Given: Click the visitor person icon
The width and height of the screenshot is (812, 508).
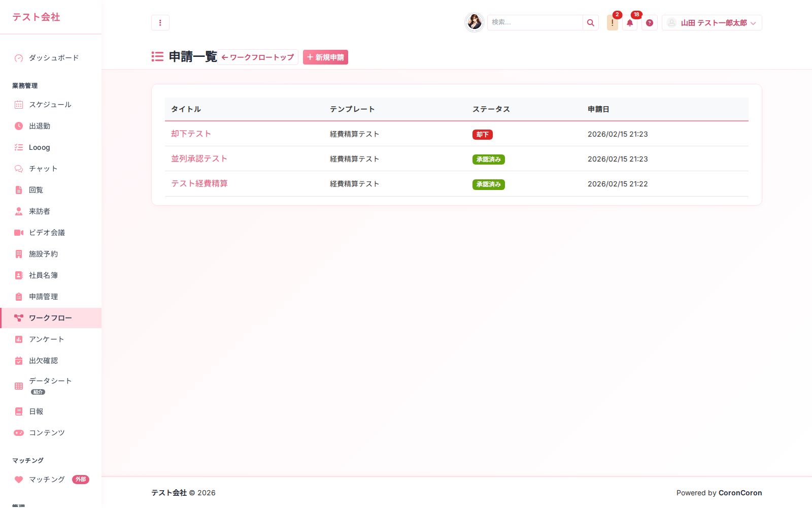Looking at the screenshot, I should pyautogui.click(x=19, y=211).
